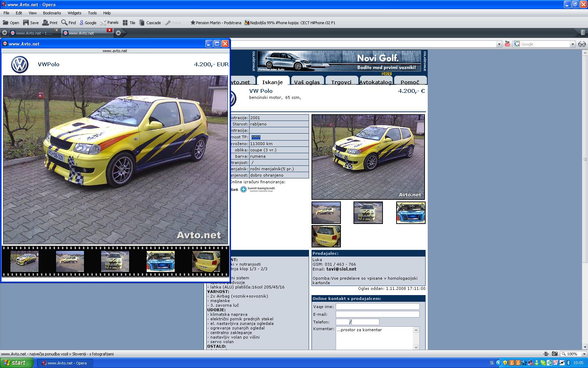
Task: Open the Widgets menu
Action: [74, 13]
